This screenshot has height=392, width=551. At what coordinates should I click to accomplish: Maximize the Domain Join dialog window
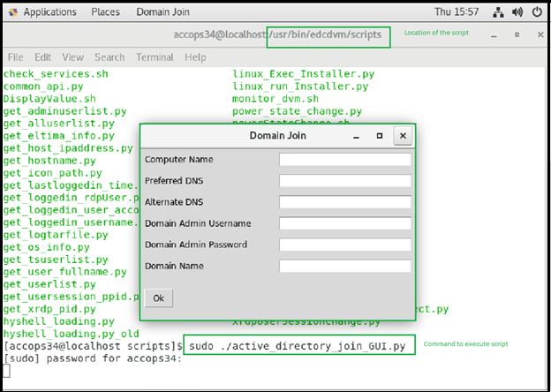point(380,137)
